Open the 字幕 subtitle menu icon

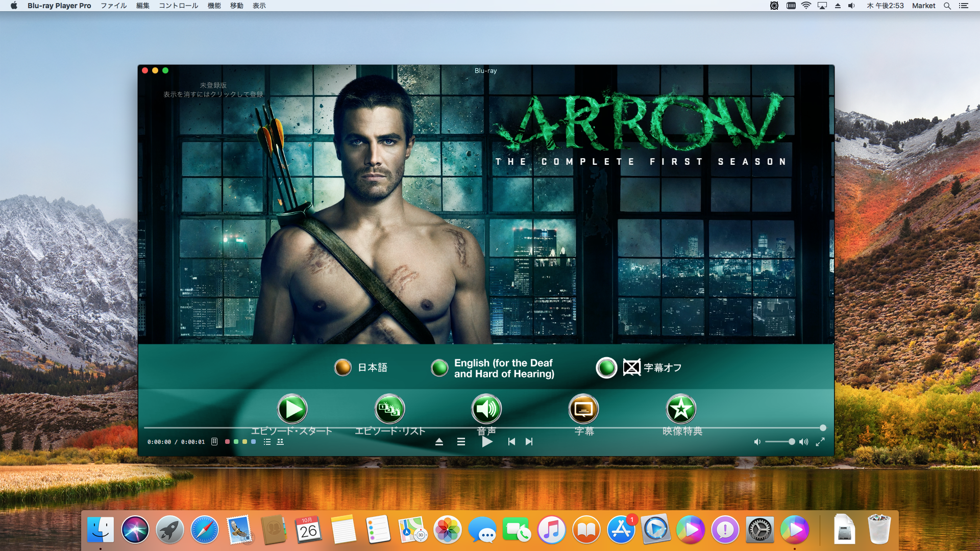click(x=583, y=409)
